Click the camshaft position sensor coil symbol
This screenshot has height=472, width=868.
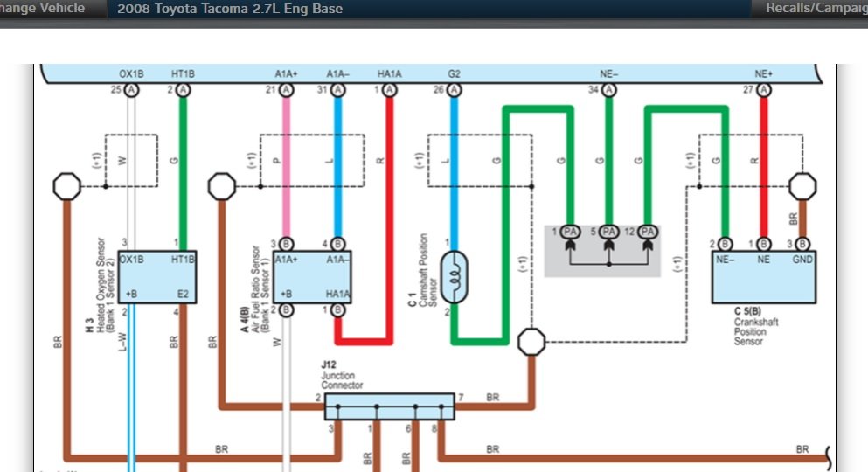454,277
